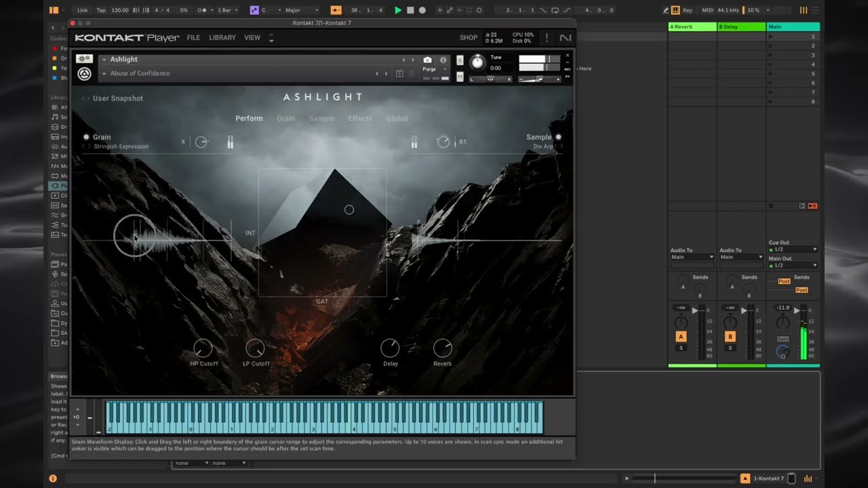Viewport: 868px width, 488px height.
Task: Click the Link button in Ableton
Action: (x=83, y=10)
